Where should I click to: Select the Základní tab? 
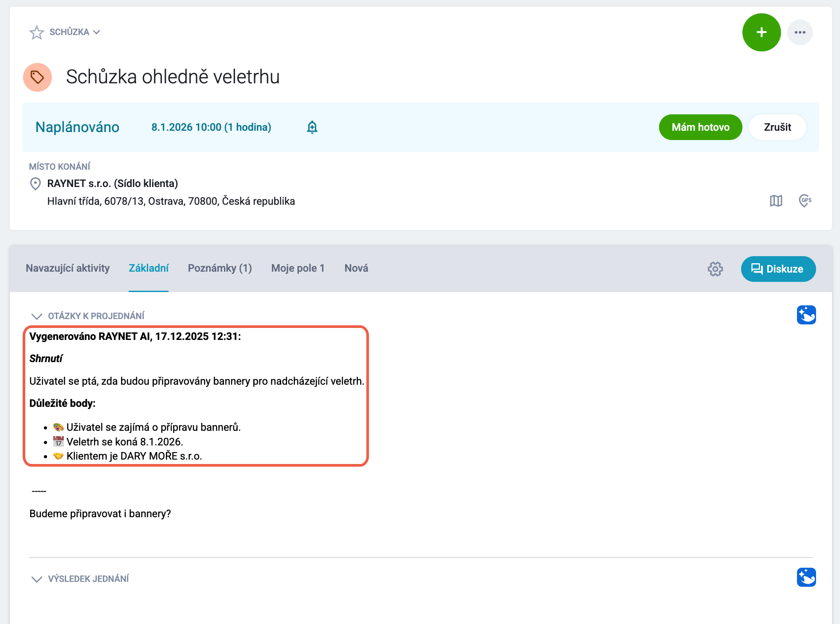tap(149, 268)
